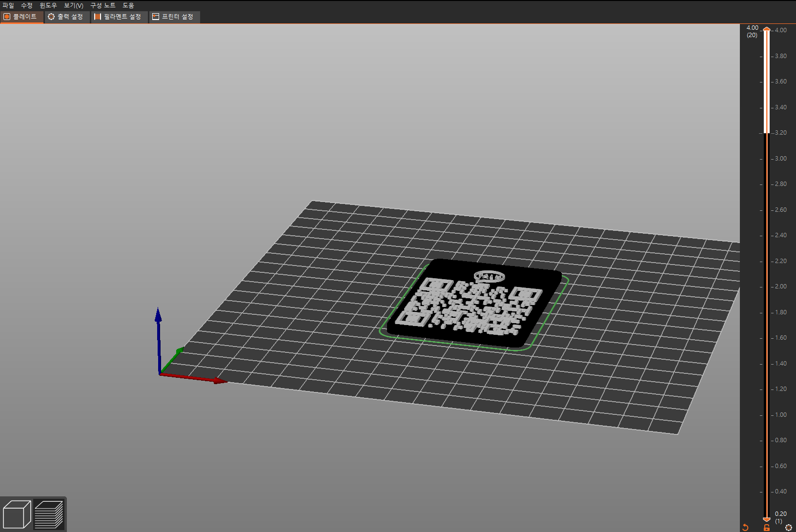Click the 4.00 (20) top layer value

[752, 31]
